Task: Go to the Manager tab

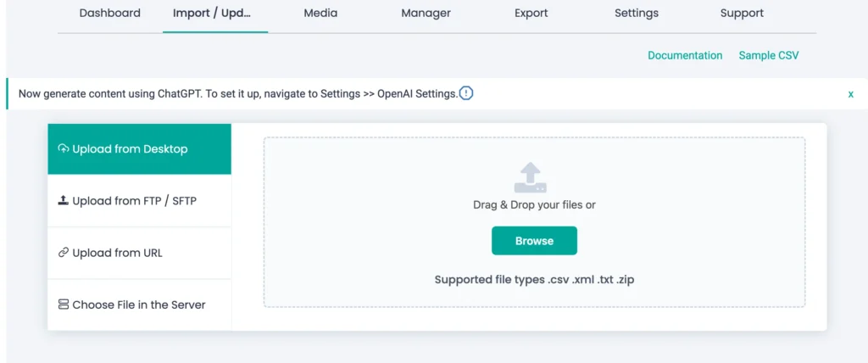Action: (x=426, y=14)
